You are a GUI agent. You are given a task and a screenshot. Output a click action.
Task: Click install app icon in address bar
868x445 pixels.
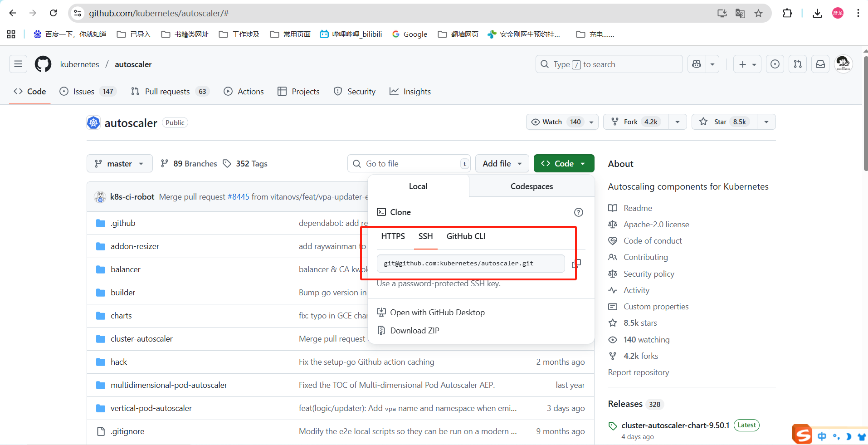[x=722, y=13]
